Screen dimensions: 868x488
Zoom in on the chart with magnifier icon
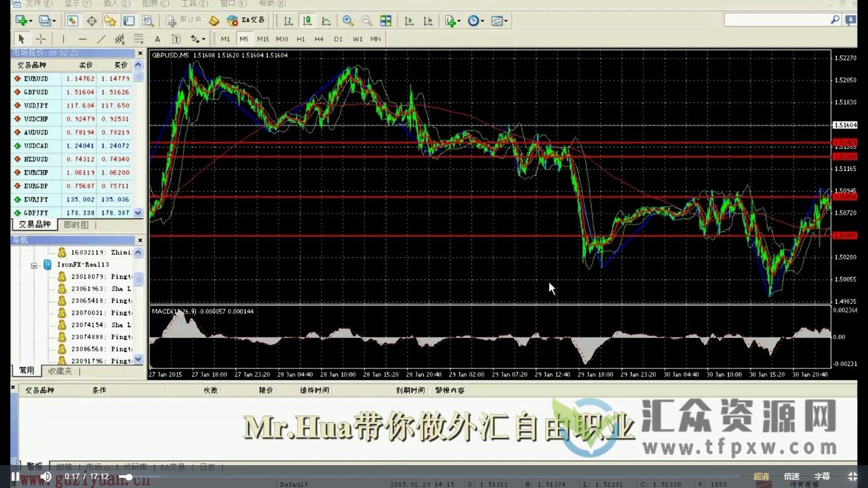coord(348,20)
